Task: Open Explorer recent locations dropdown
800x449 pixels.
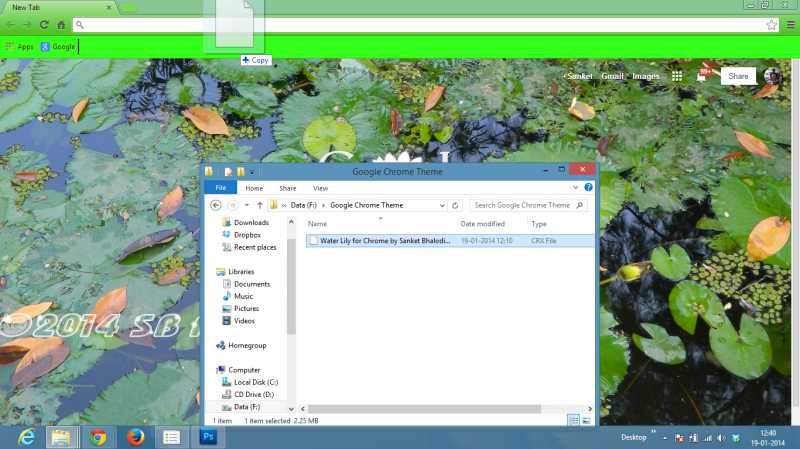Action: [247, 205]
